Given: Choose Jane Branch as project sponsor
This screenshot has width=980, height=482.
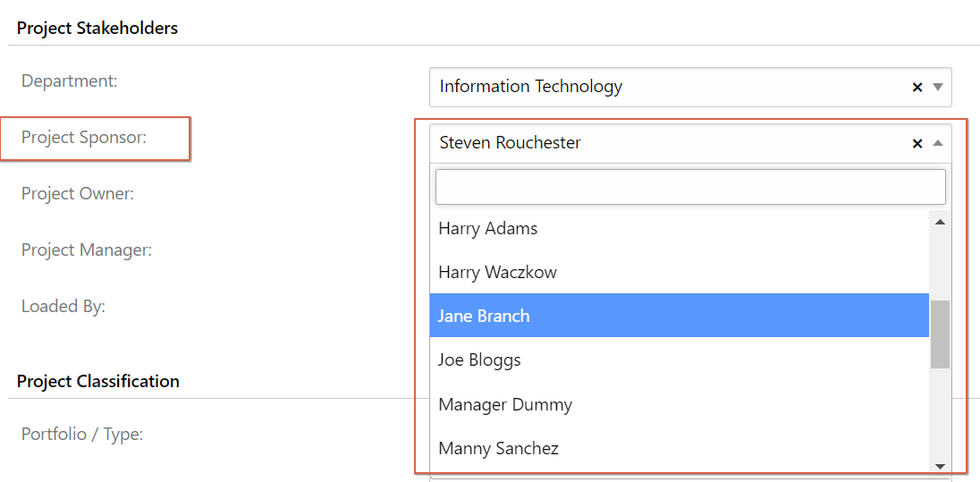Looking at the screenshot, I should pyautogui.click(x=679, y=316).
